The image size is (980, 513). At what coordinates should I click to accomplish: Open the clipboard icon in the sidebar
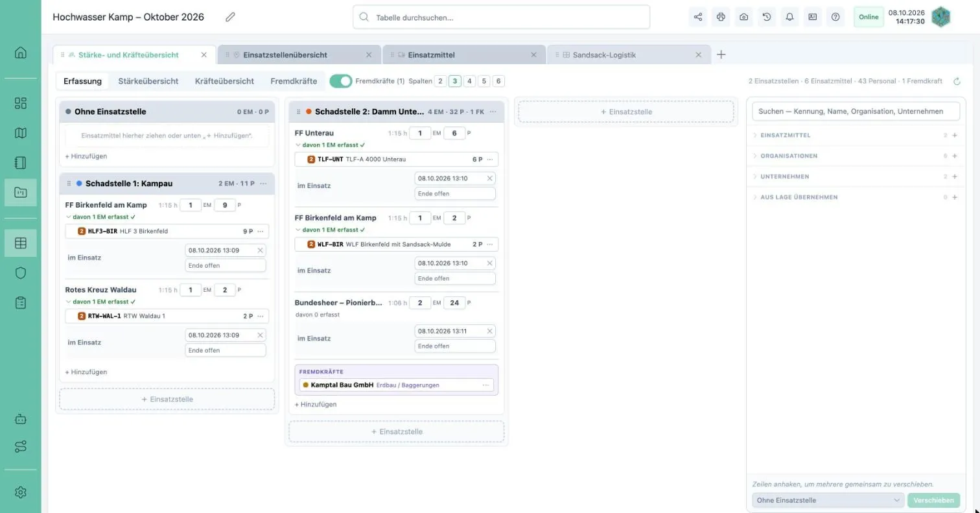(x=21, y=303)
